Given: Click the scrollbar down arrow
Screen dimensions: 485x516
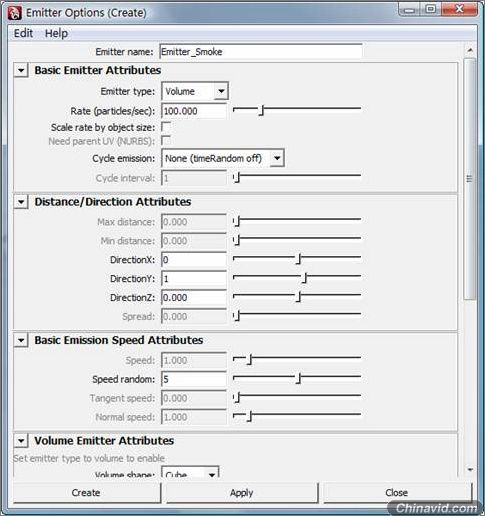Looking at the screenshot, I should [x=470, y=470].
